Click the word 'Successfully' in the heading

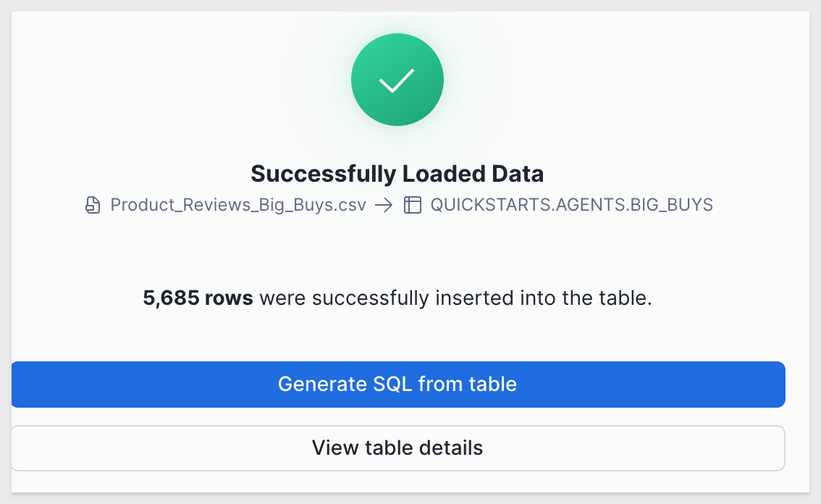point(324,174)
